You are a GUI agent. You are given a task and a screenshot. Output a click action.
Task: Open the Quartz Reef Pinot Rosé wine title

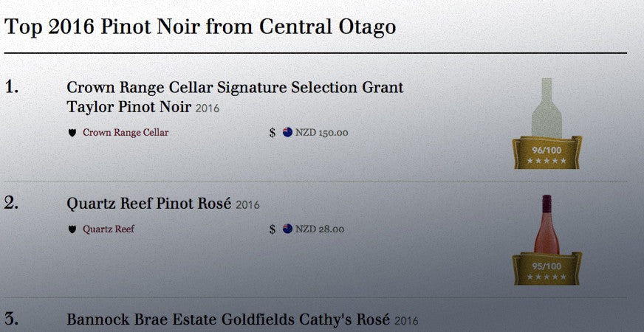149,204
